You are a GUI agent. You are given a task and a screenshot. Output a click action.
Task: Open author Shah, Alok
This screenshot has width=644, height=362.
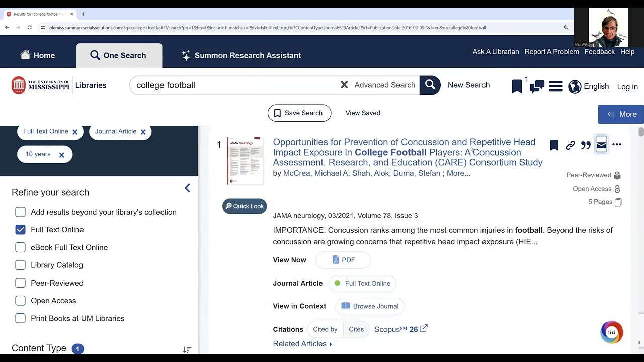(x=371, y=173)
